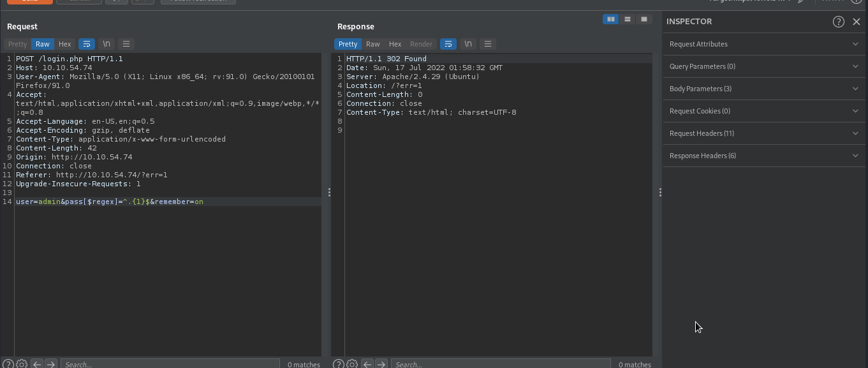This screenshot has height=368, width=868.
Task: Go to previous match in Response search
Action: pyautogui.click(x=367, y=364)
